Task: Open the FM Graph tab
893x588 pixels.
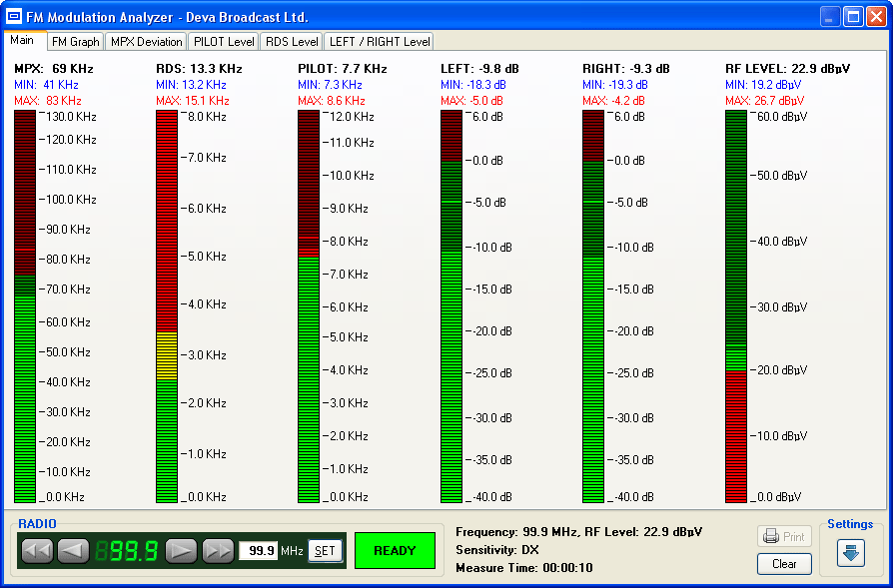Action: [76, 42]
